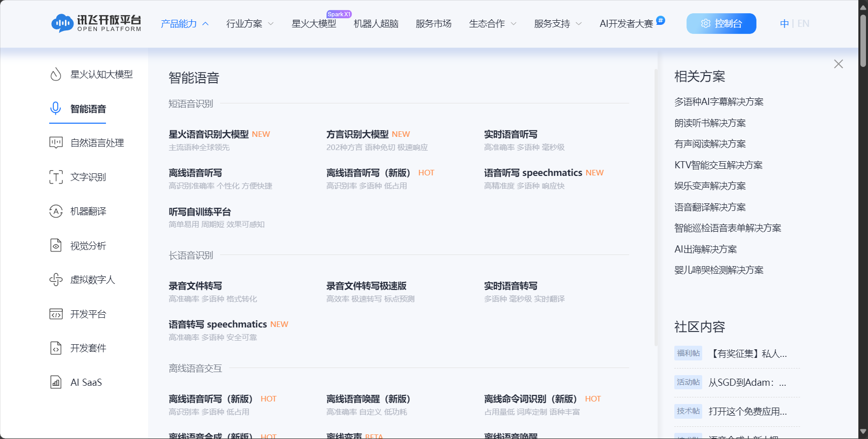Open the 机器人超脑 menu item
Image resolution: width=868 pixels, height=439 pixels.
(376, 24)
